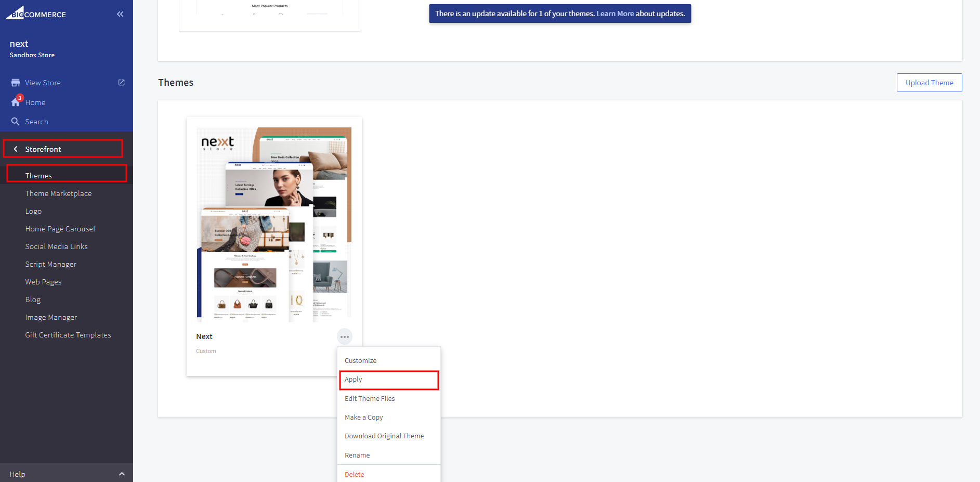980x482 pixels.
Task: Open the Next theme three-dot menu
Action: (344, 337)
